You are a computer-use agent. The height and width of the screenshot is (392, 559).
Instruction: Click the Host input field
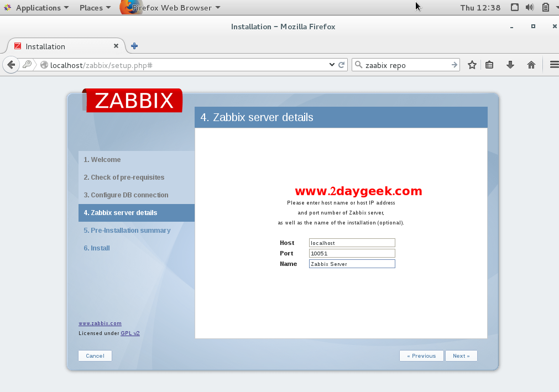click(x=352, y=243)
